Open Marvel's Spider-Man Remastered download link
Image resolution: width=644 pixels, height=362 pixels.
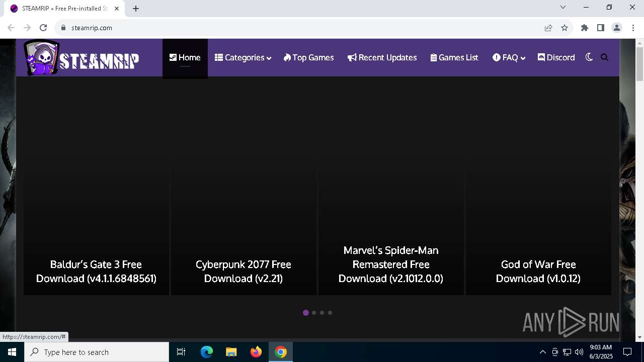[391, 264]
